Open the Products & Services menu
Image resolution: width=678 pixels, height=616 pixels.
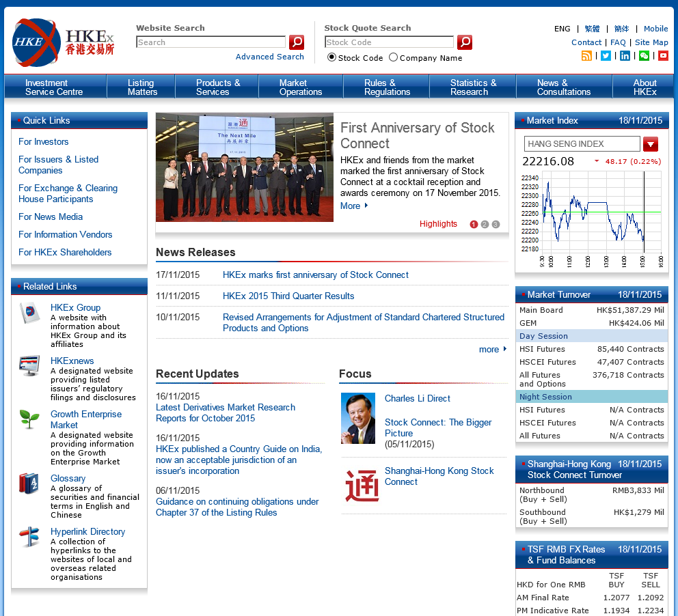tap(217, 87)
